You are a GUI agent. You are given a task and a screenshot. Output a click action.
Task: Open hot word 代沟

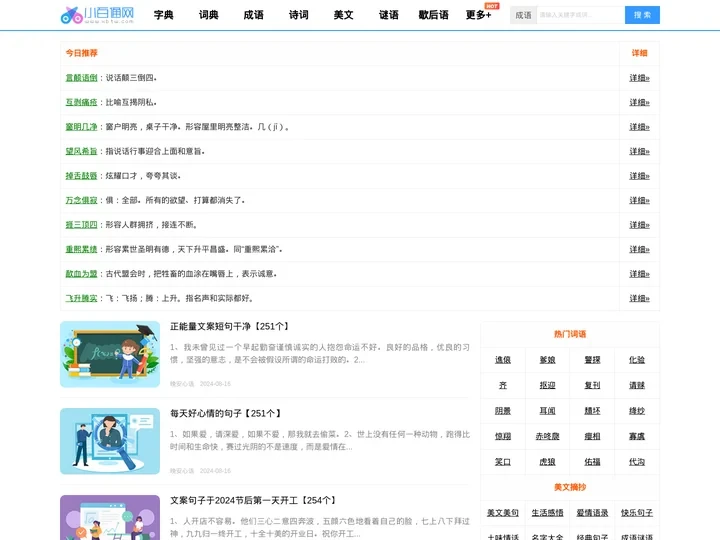(637, 462)
